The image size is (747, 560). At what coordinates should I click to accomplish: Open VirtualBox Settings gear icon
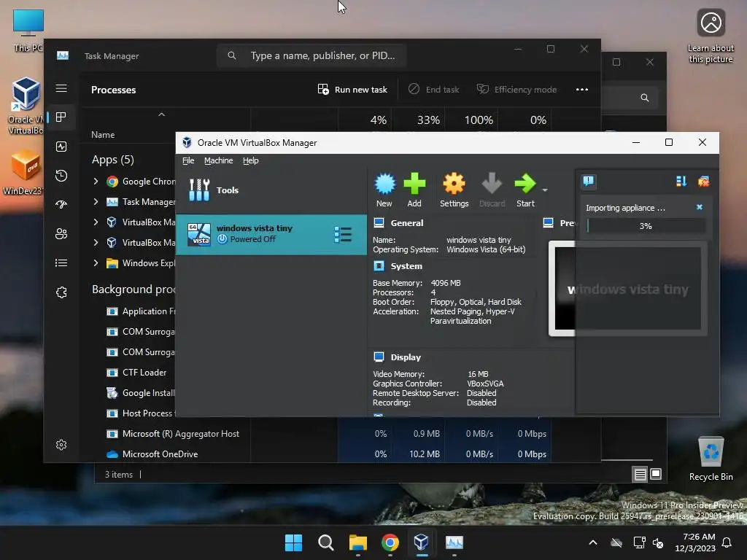[x=454, y=190]
